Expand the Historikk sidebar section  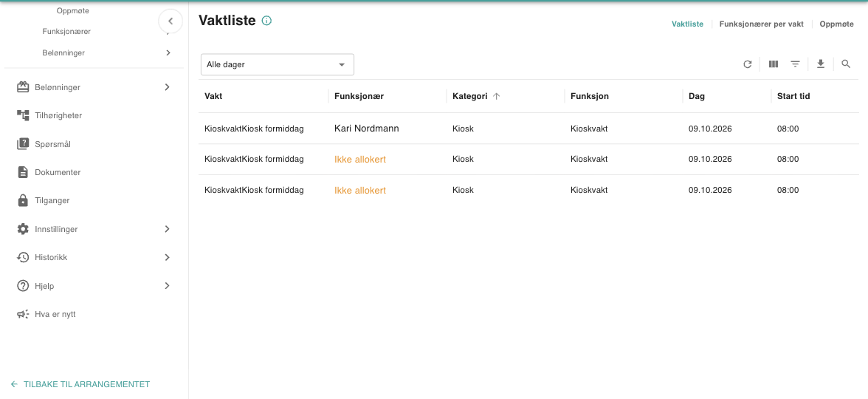pyautogui.click(x=94, y=257)
